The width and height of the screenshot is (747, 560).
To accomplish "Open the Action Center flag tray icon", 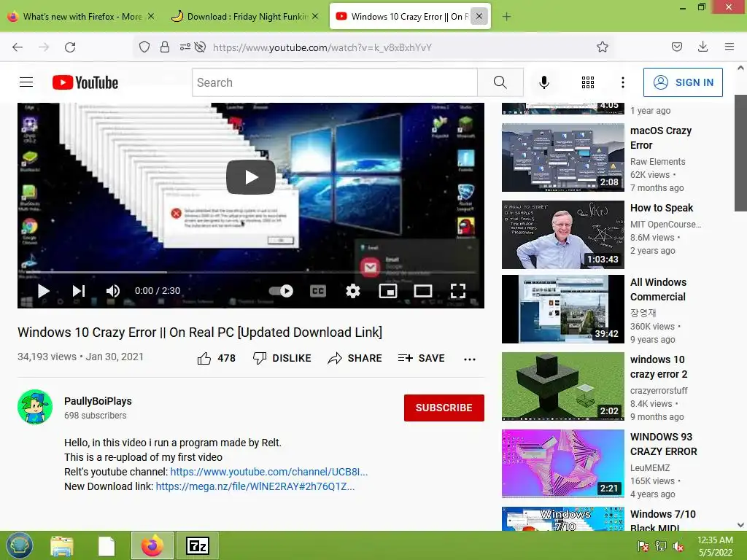I will tap(643, 546).
